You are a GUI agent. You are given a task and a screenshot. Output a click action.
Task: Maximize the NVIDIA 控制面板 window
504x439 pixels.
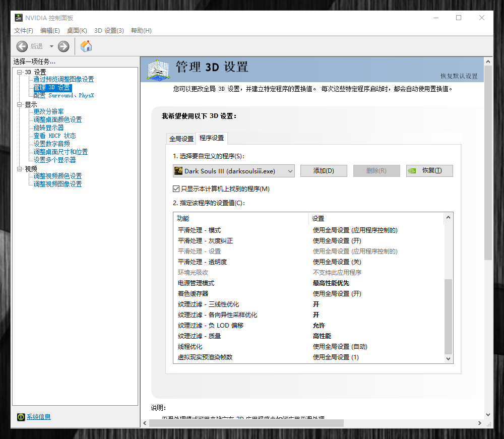pos(459,18)
